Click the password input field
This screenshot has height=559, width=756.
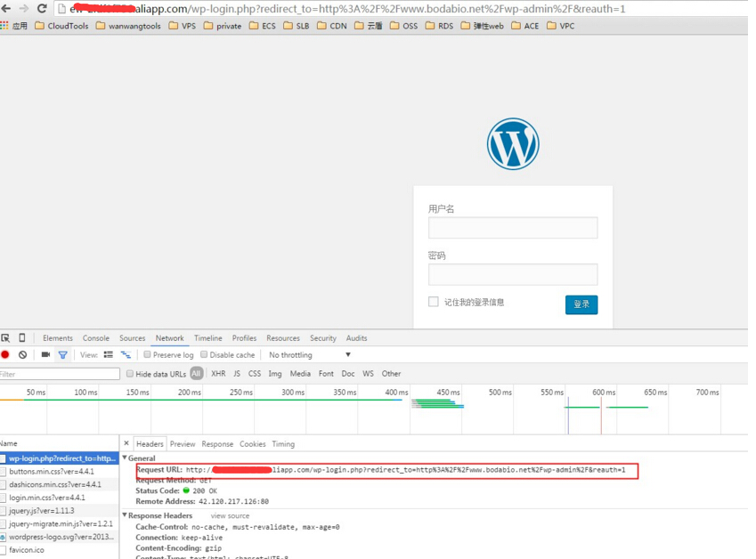point(513,274)
